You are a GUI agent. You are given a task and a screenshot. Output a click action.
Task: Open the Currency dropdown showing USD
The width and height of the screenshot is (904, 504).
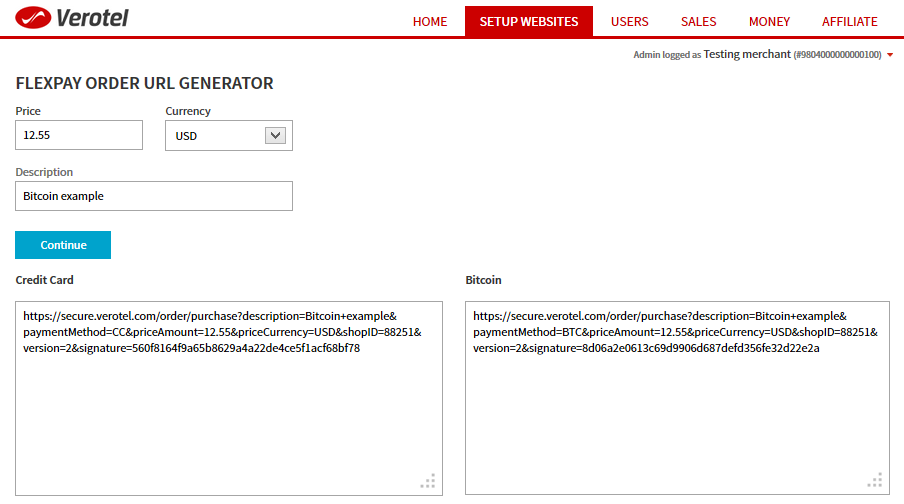coord(229,136)
